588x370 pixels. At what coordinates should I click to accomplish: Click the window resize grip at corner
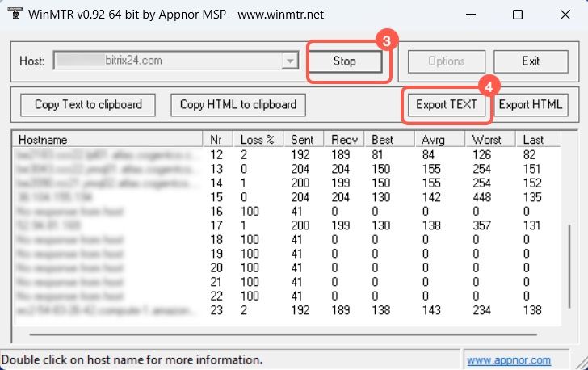pyautogui.click(x=582, y=364)
